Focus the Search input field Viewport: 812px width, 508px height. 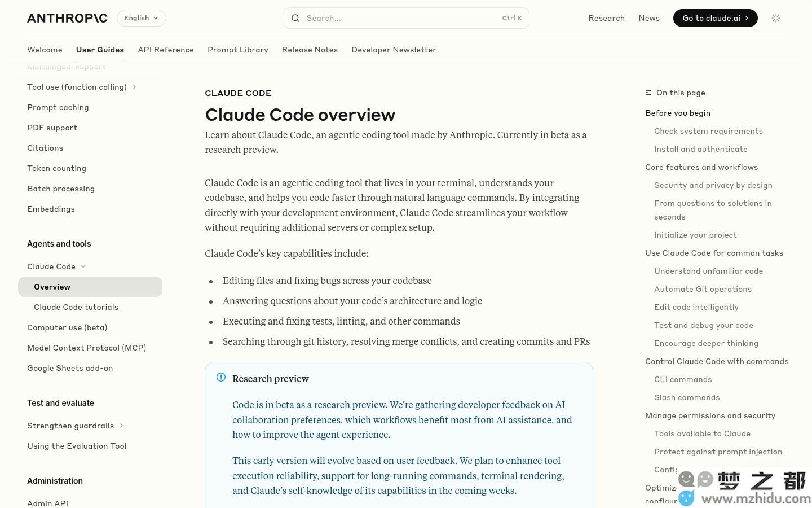pyautogui.click(x=405, y=18)
